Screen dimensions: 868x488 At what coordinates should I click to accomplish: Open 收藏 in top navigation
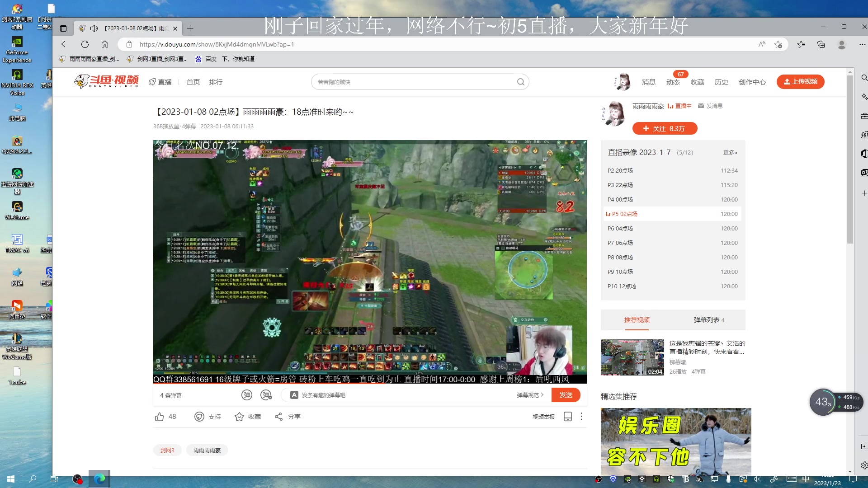click(x=697, y=82)
